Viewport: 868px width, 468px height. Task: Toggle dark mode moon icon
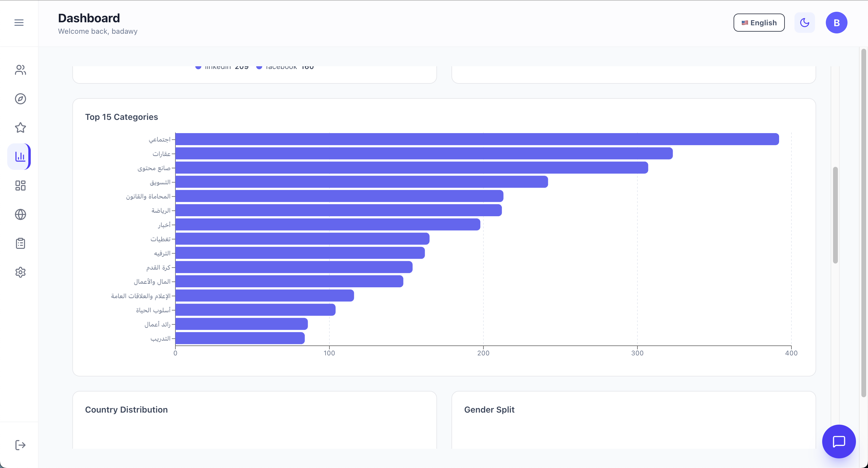[x=805, y=23]
